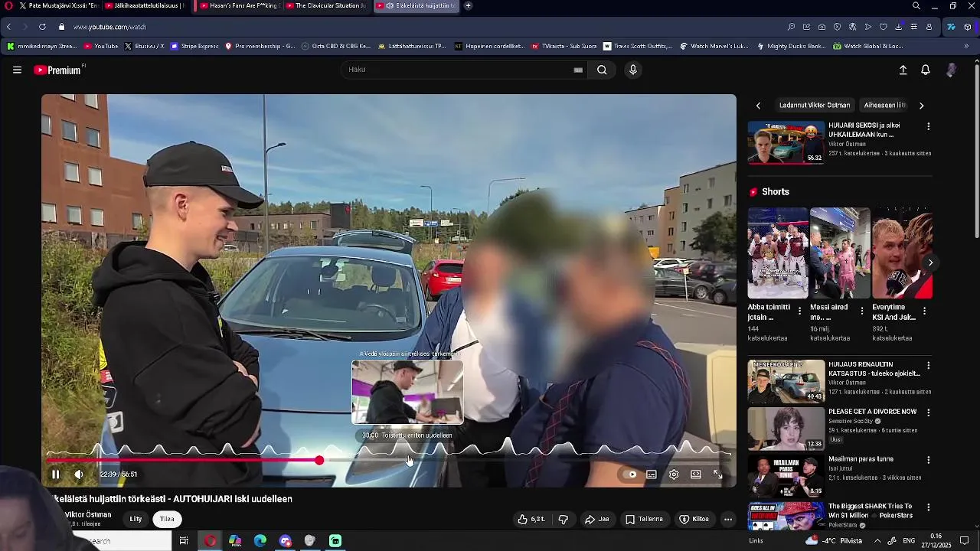Open 'PLEASE GET A DIVORCE NOW' video thumbnail
Viewport: 980px width, 551px height.
[786, 428]
